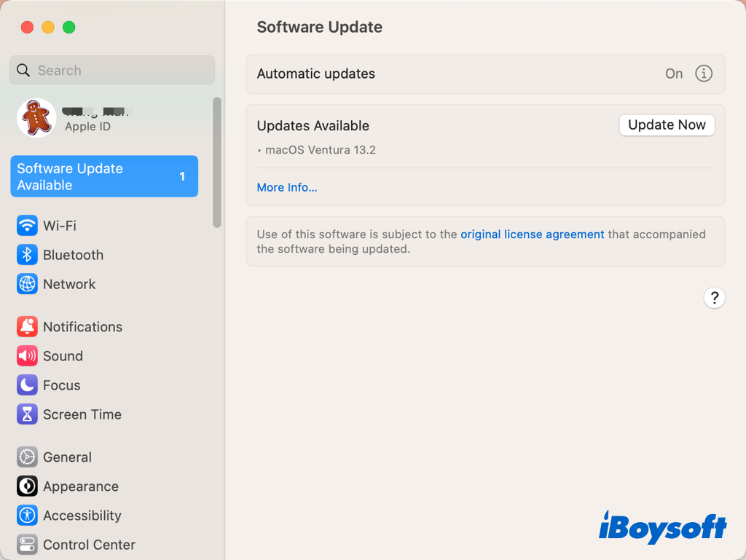
Task: Open the General settings section
Action: pyautogui.click(x=66, y=457)
